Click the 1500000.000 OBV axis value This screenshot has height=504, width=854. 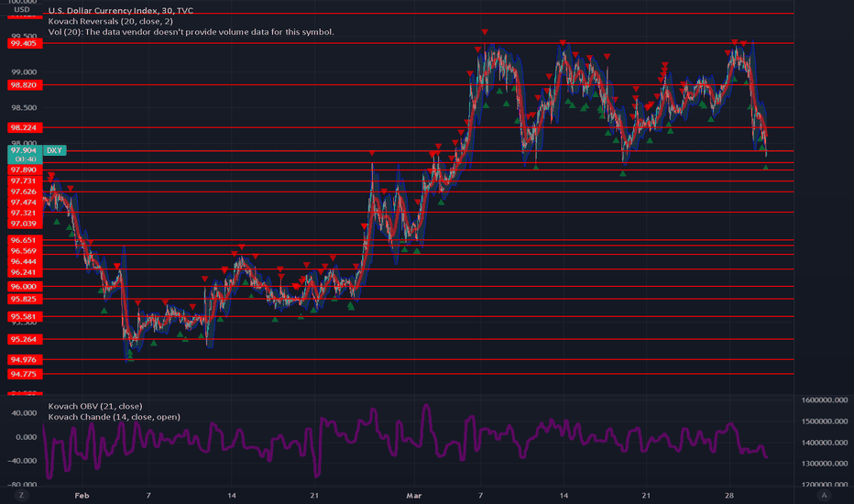[825, 422]
